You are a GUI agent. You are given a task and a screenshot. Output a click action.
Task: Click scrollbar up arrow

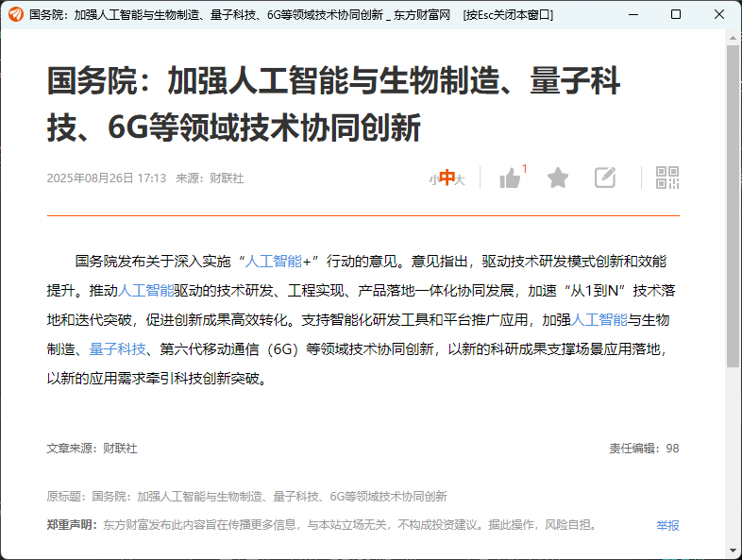[733, 38]
